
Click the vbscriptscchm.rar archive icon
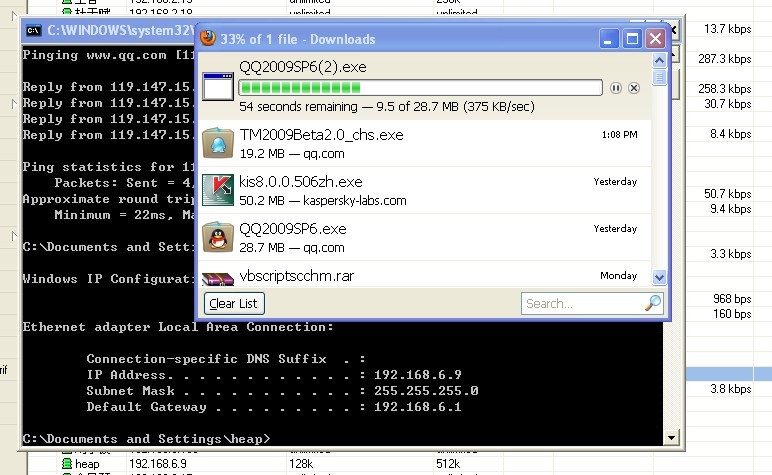218,279
